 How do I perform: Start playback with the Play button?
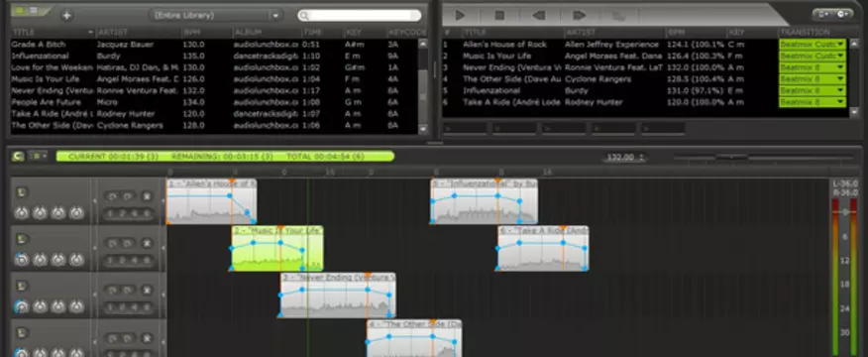pyautogui.click(x=460, y=16)
